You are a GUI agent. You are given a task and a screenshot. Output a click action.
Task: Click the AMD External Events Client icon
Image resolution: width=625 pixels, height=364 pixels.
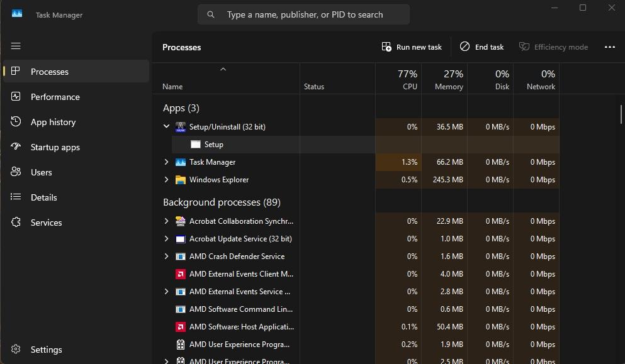click(181, 274)
